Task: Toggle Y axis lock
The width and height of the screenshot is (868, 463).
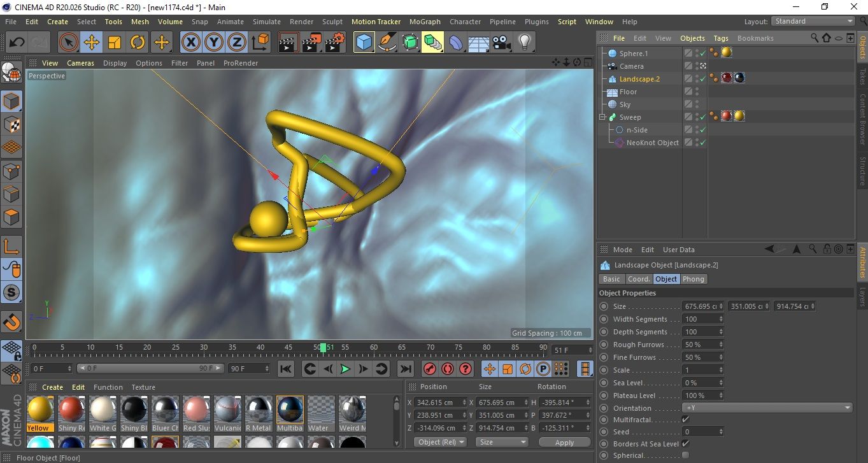Action: [214, 43]
